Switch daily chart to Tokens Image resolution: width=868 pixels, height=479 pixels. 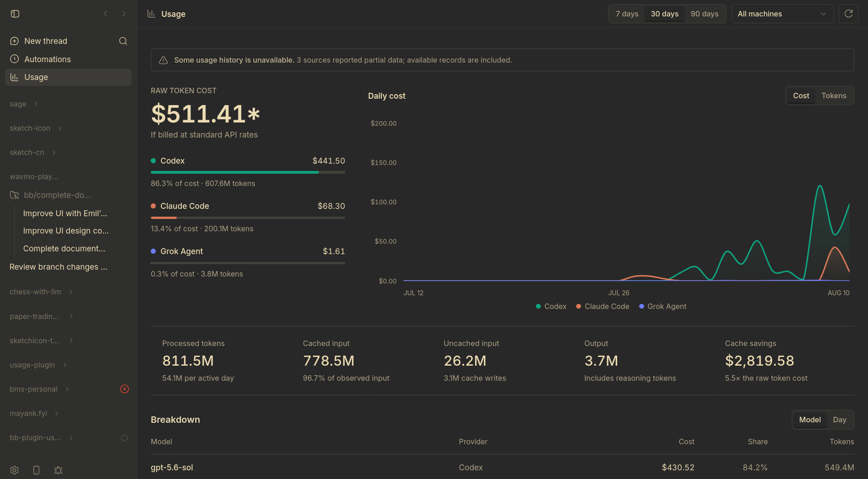834,96
